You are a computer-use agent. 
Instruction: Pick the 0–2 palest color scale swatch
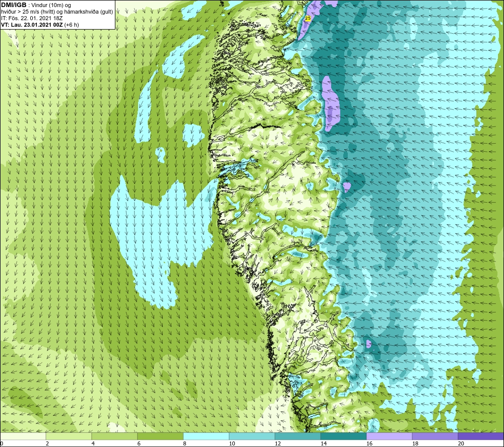(23, 436)
